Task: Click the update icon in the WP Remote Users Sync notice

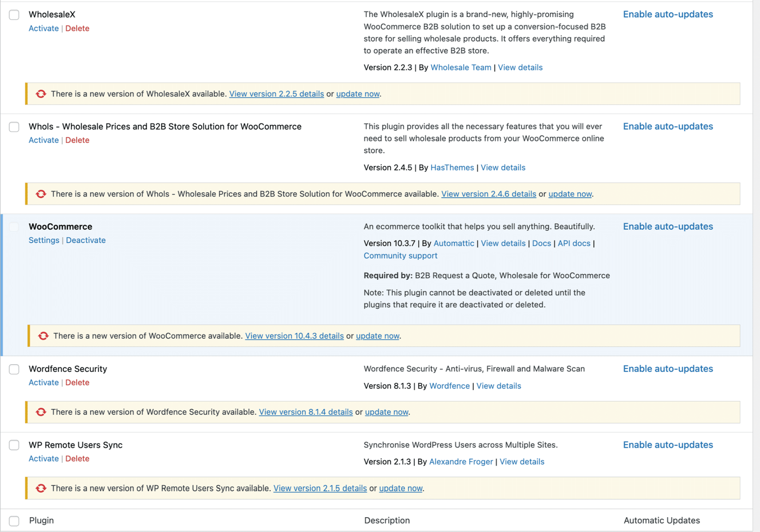Action: click(x=41, y=488)
